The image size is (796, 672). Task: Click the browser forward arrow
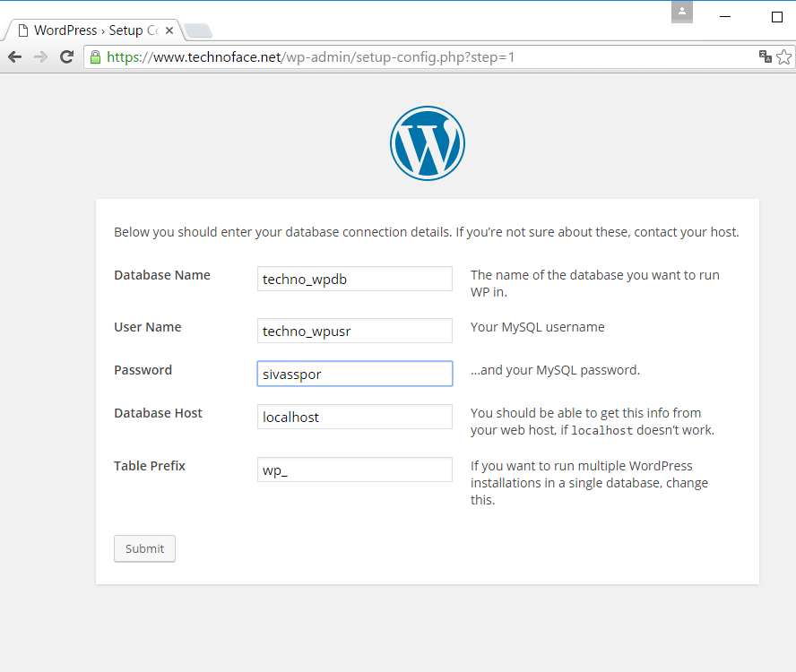click(40, 57)
